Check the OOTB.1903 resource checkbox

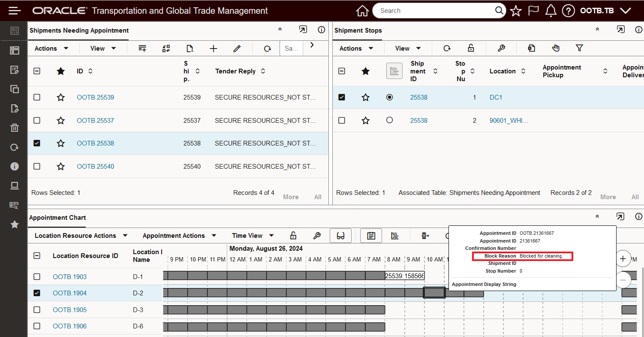tap(37, 276)
